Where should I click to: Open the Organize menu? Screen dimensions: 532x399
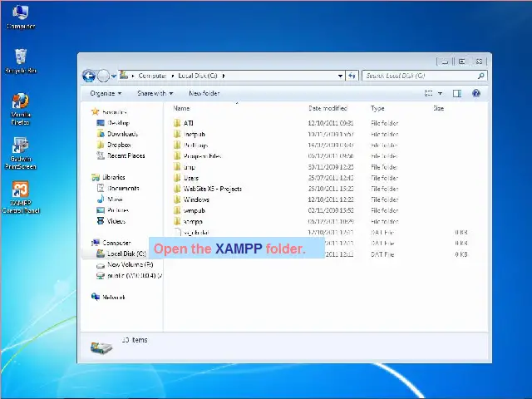pos(106,93)
